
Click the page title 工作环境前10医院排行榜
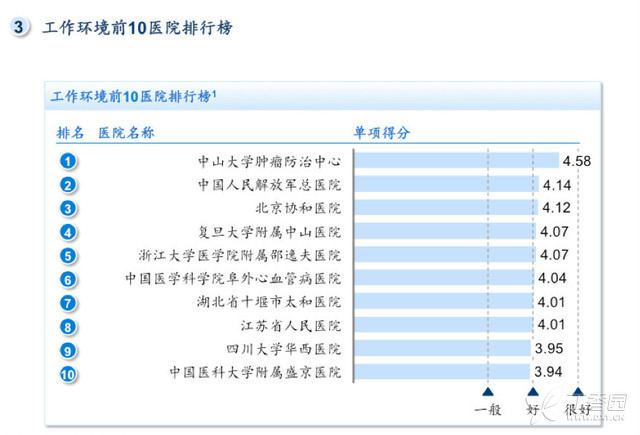coord(138,28)
